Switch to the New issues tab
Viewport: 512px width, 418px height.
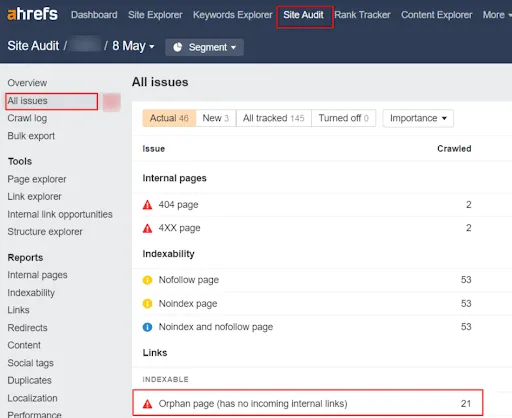[216, 118]
